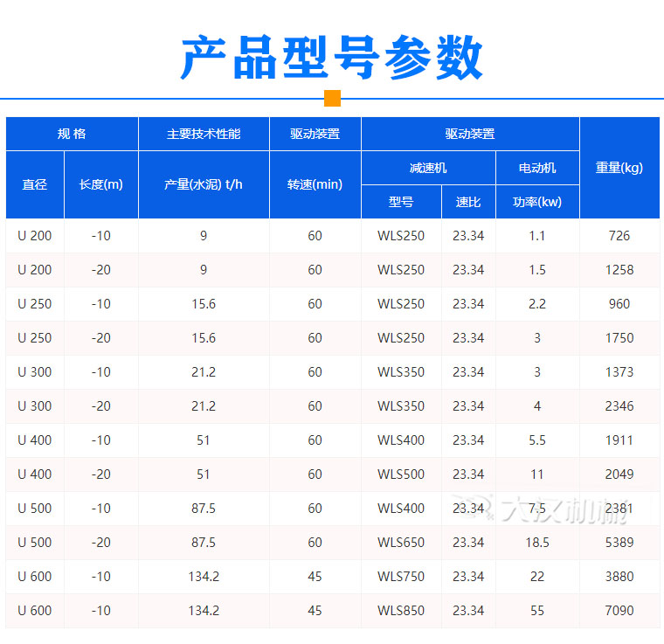Click the 功率(kw) column header
Image resolution: width=664 pixels, height=644 pixels.
(x=537, y=203)
